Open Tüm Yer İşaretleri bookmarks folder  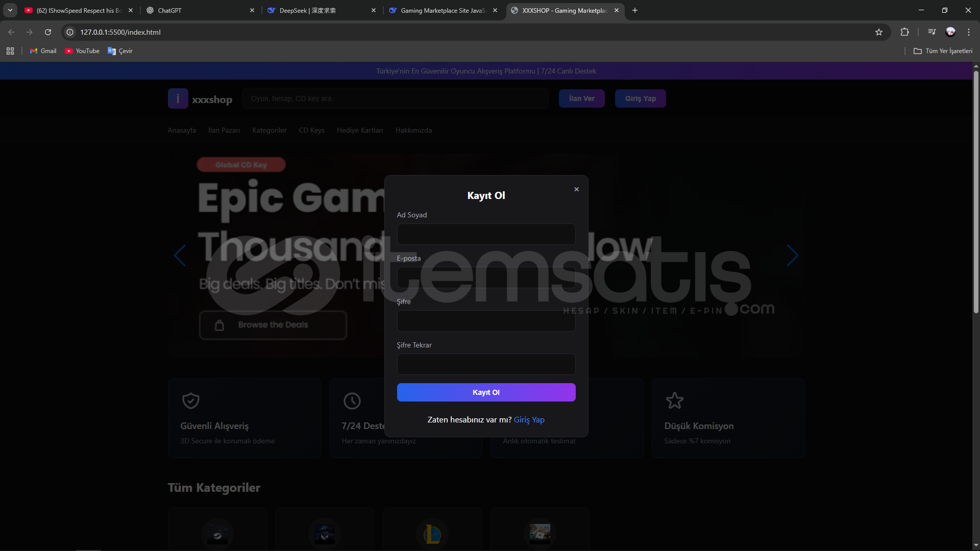[x=943, y=51]
